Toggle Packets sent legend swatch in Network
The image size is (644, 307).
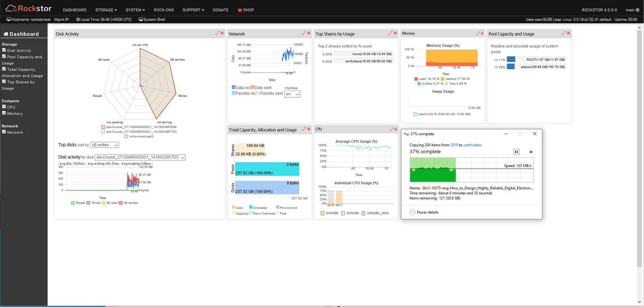[x=258, y=93]
